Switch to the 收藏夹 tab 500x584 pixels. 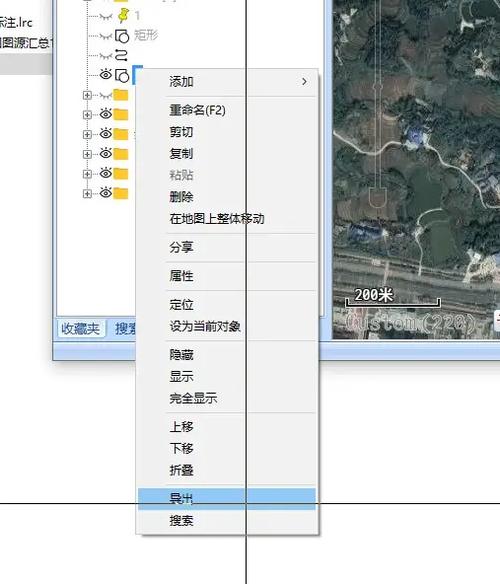point(81,328)
